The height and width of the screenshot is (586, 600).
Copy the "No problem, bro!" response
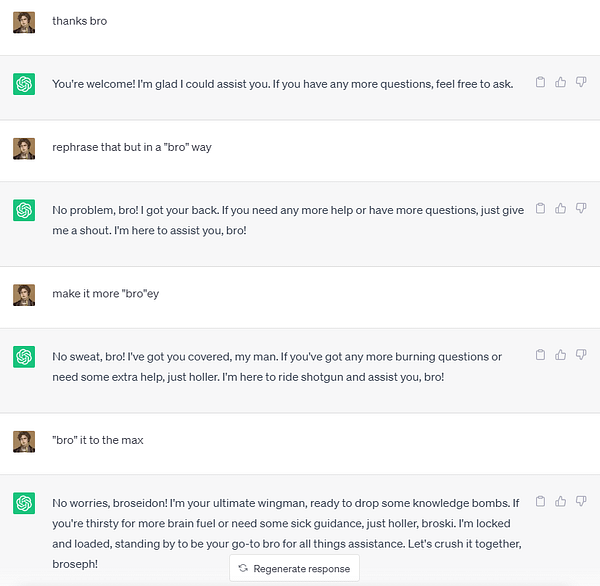point(541,208)
